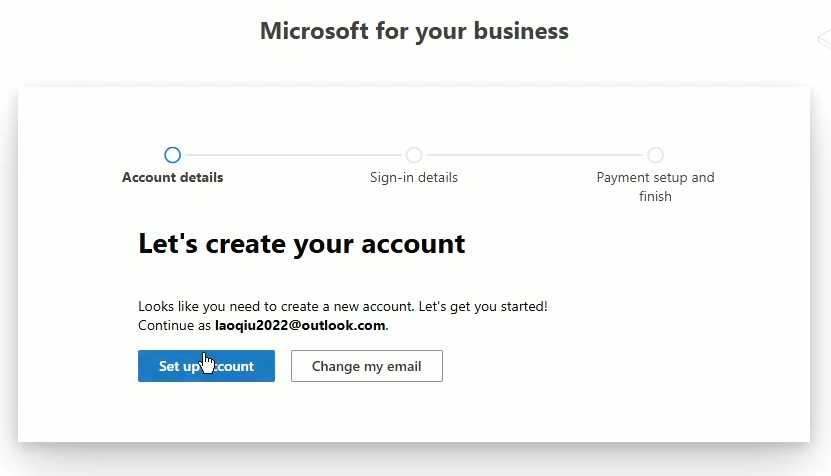Image resolution: width=831 pixels, height=476 pixels.
Task: Click the 'Continue as' text
Action: tap(175, 326)
